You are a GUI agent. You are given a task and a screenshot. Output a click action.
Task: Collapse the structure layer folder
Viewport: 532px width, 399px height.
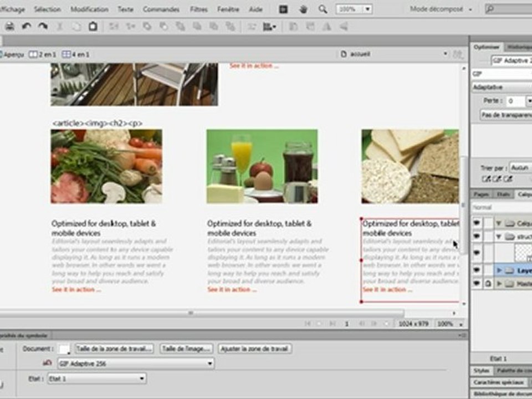coord(498,237)
